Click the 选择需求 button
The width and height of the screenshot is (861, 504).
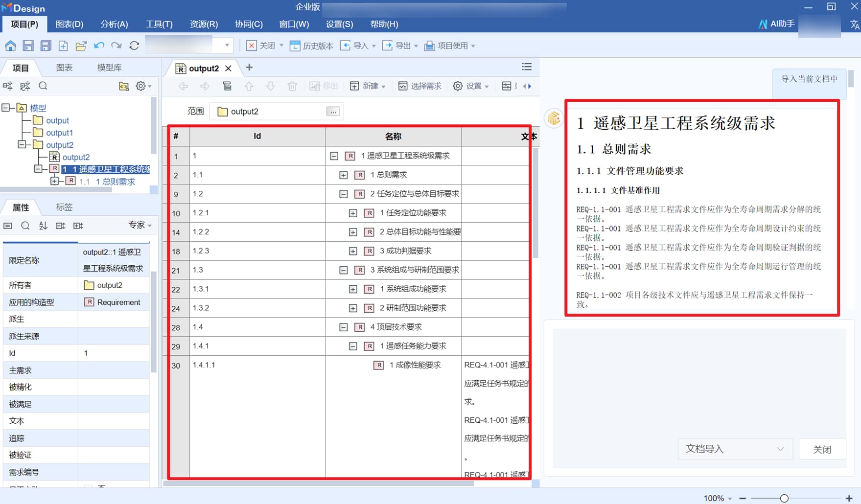point(419,86)
